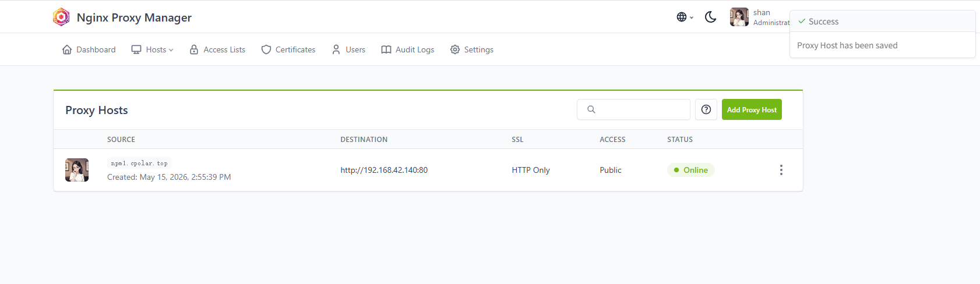Screen dimensions: 980x284
Task: Click HTTP Only SSL value
Action: tap(531, 170)
